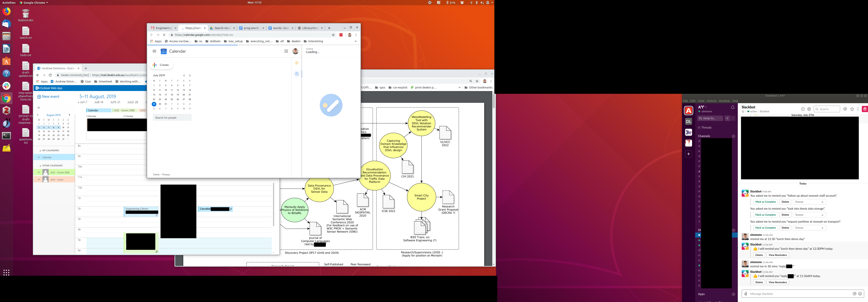Uncheck the A2I2 - Events SEBE calendar
Screen dimensions: 868x302
click(39, 172)
